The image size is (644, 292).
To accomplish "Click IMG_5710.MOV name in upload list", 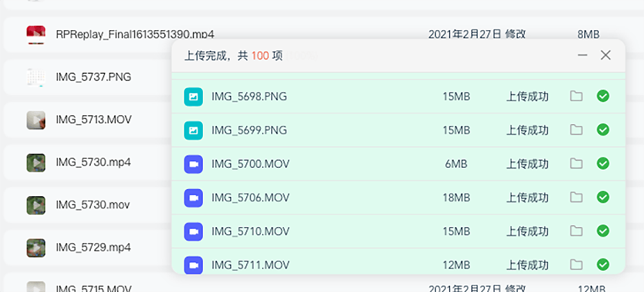I will 251,232.
